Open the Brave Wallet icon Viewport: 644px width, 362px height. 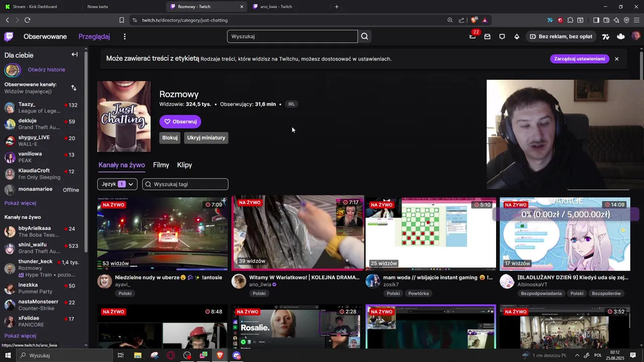606,20
